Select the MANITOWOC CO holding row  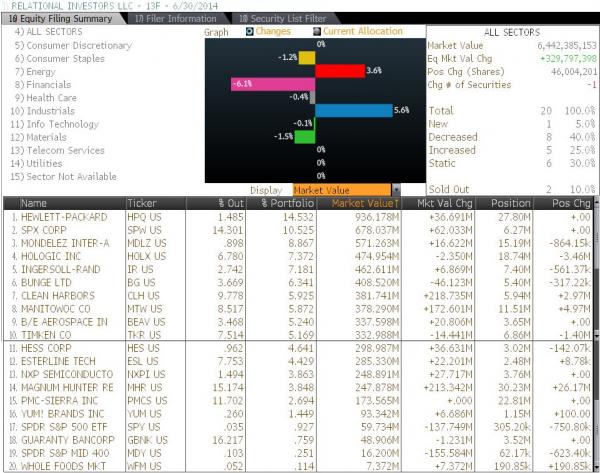pos(298,309)
